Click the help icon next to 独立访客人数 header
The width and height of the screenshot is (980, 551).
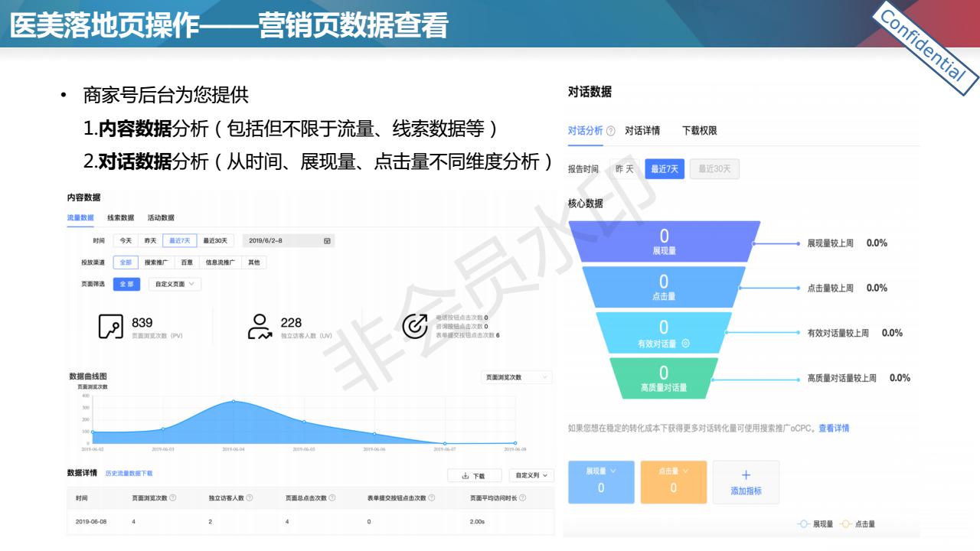point(250,498)
